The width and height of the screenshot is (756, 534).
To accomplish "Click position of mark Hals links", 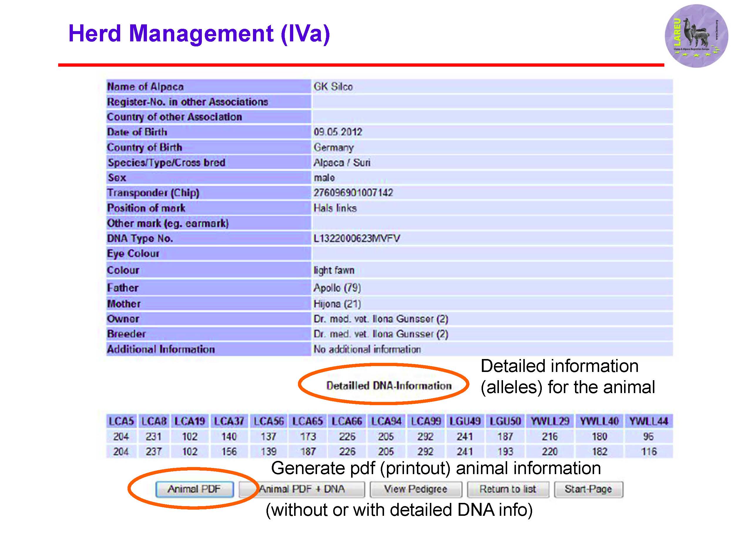I will (x=335, y=208).
